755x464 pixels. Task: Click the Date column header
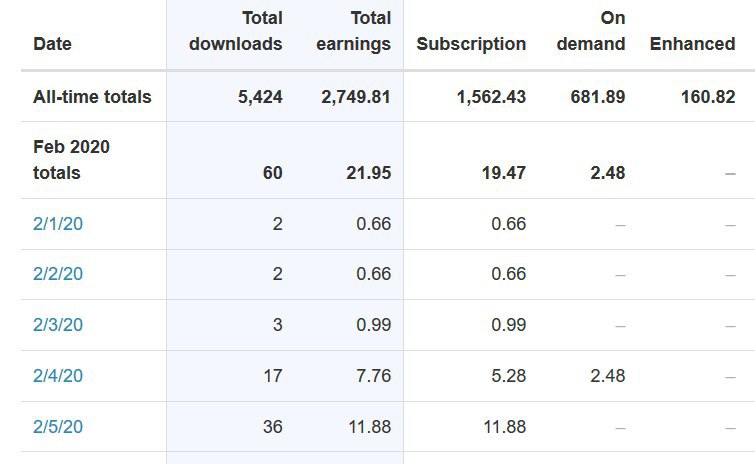[x=52, y=44]
